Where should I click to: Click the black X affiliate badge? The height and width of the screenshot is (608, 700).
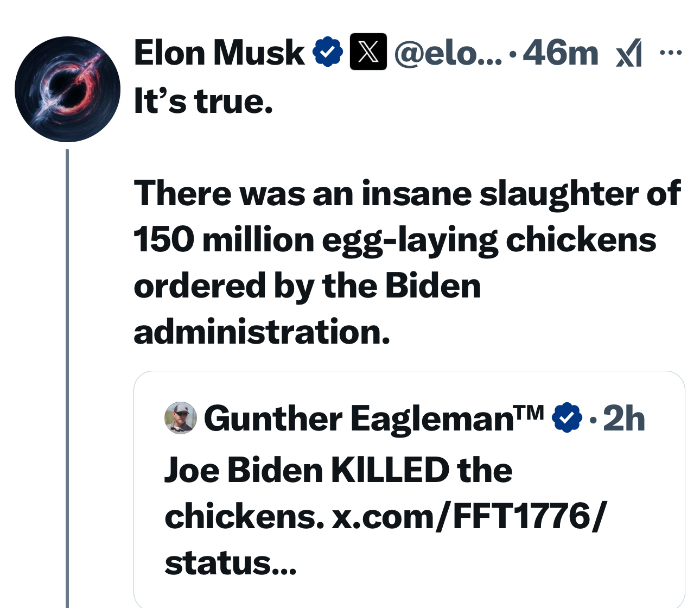[x=368, y=52]
